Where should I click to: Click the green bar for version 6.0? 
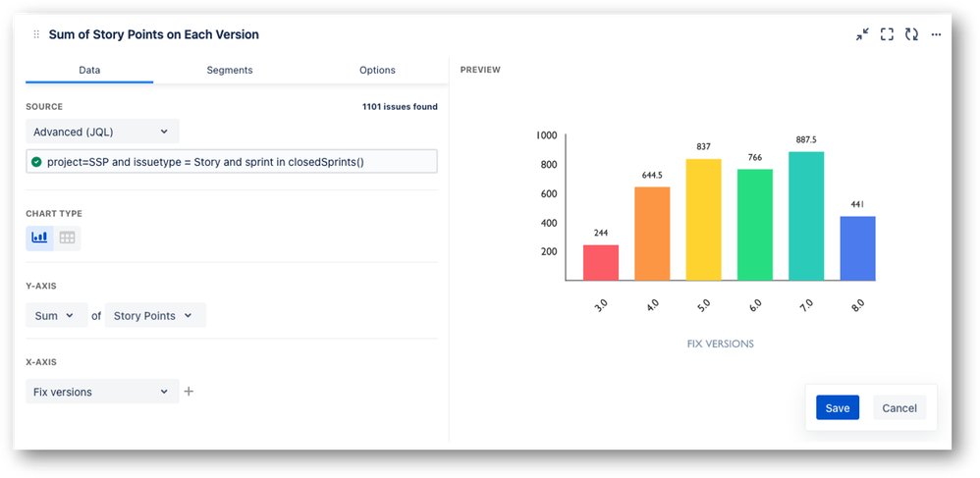755,225
